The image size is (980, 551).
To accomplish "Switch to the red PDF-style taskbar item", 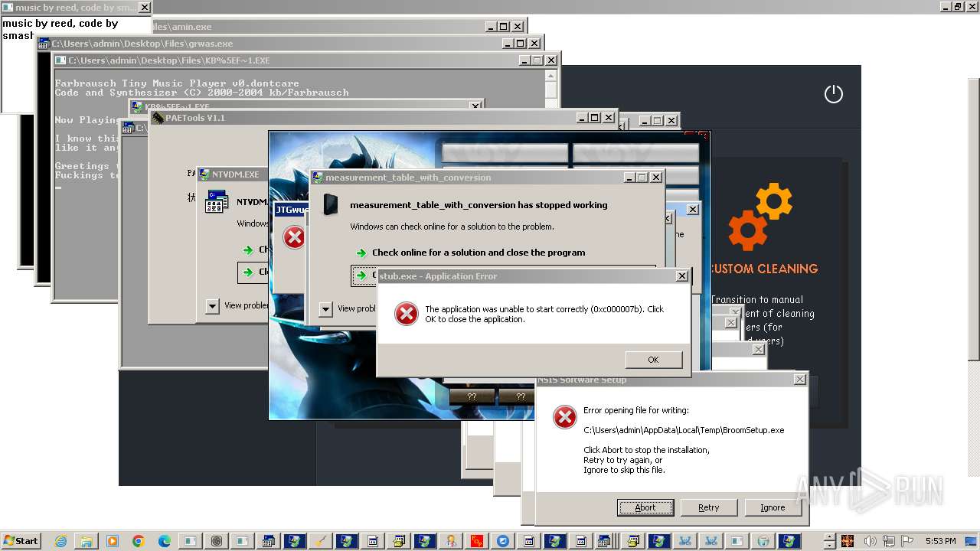I will [x=477, y=541].
